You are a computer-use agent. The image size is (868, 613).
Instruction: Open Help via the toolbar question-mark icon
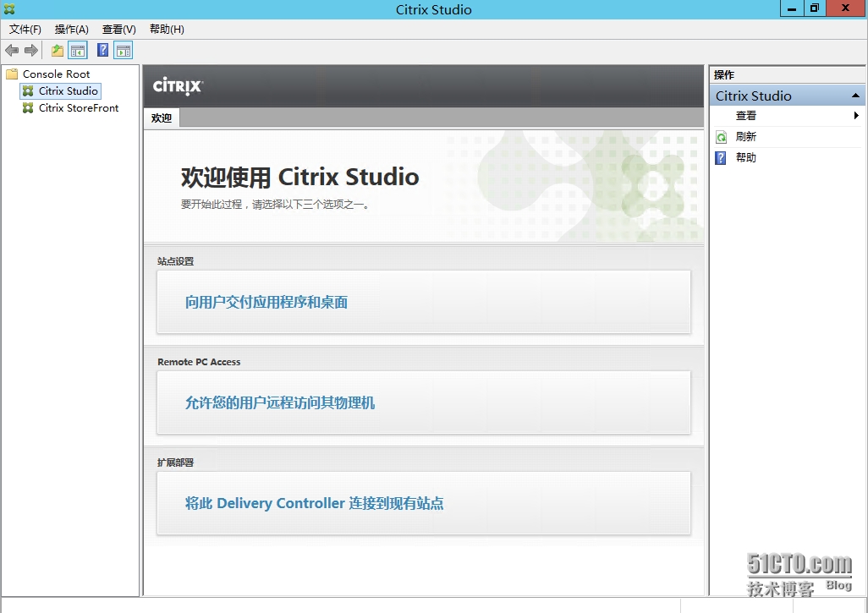[103, 51]
